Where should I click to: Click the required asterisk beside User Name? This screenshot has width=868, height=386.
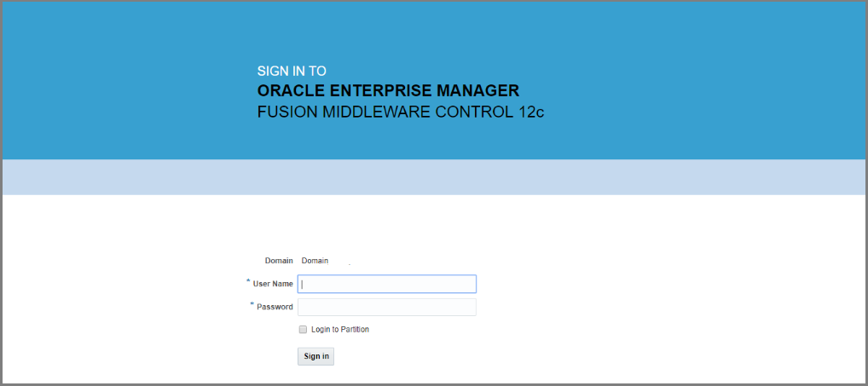(x=248, y=282)
